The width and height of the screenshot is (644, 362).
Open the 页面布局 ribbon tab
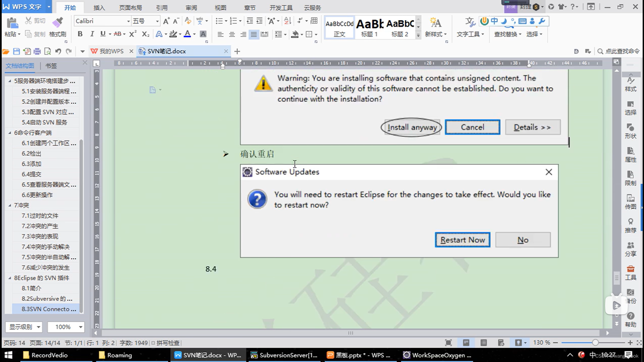click(x=130, y=7)
